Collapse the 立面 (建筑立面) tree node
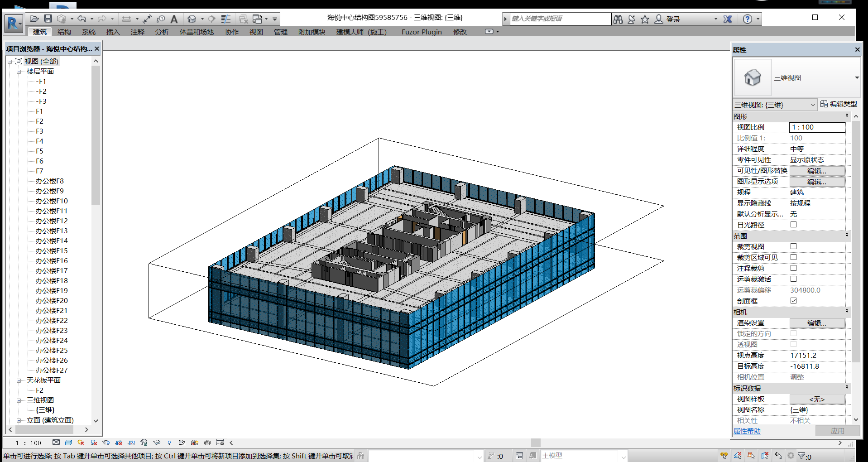868x462 pixels. pyautogui.click(x=19, y=420)
